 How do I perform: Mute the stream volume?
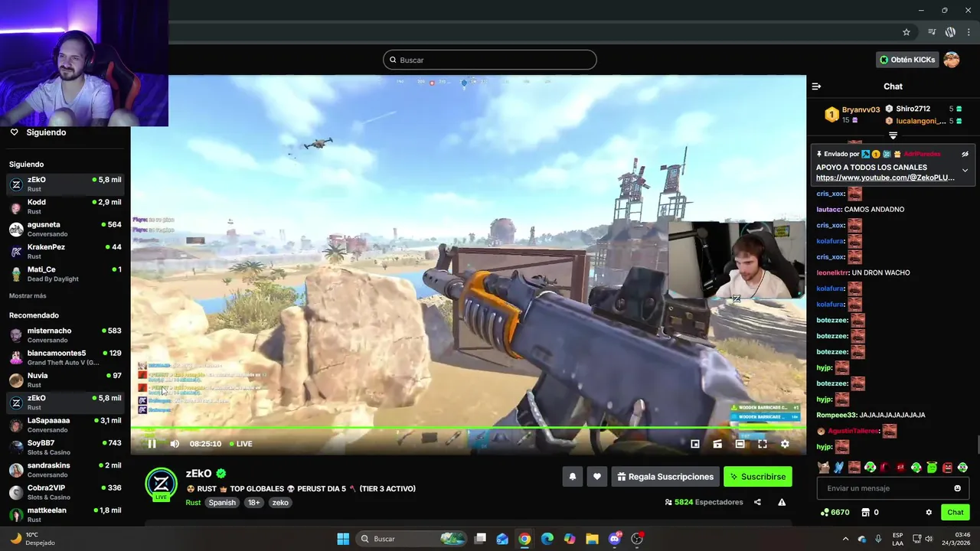175,444
